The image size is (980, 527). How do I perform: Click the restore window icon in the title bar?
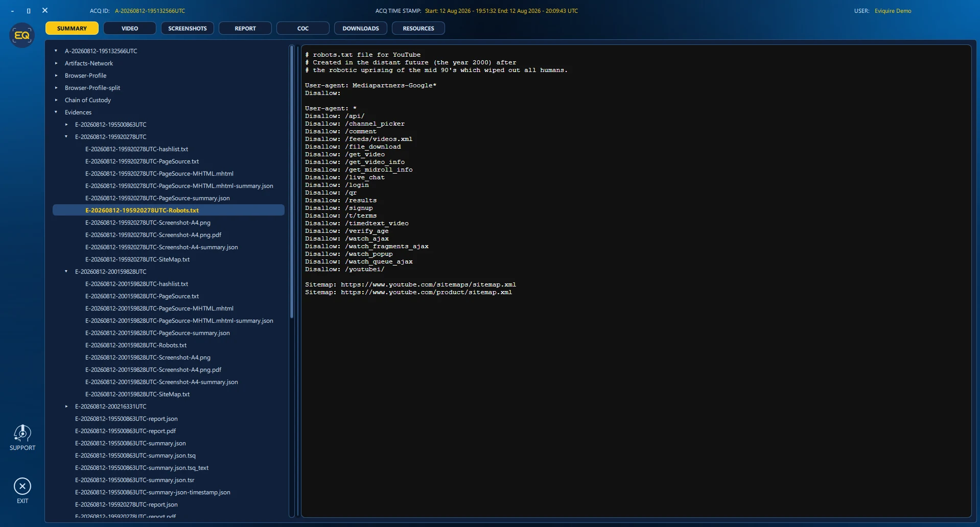(x=29, y=11)
